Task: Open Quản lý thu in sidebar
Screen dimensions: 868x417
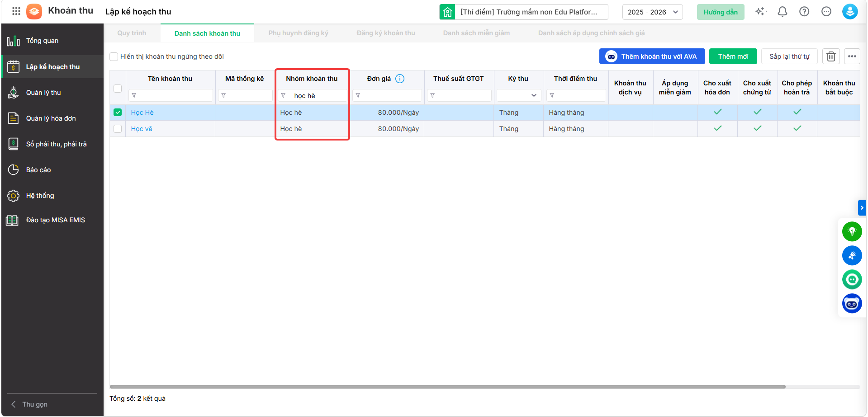Action: [x=52, y=93]
